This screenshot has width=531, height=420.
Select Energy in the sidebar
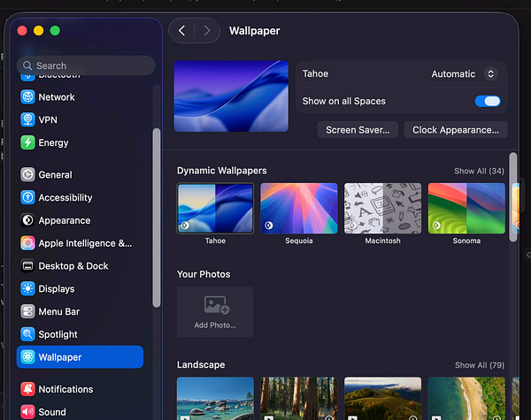click(x=80, y=142)
